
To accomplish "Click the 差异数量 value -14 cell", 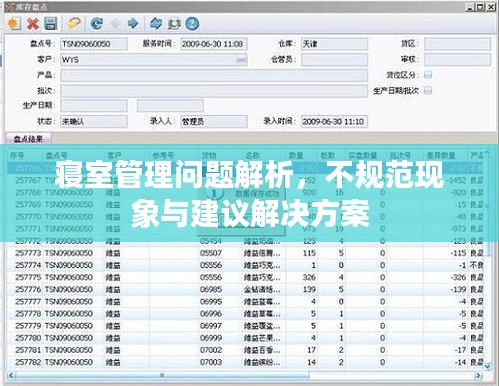I will 445,362.
